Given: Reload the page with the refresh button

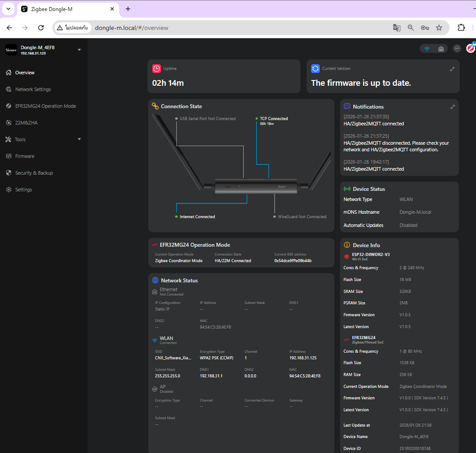Looking at the screenshot, I should 41,28.
